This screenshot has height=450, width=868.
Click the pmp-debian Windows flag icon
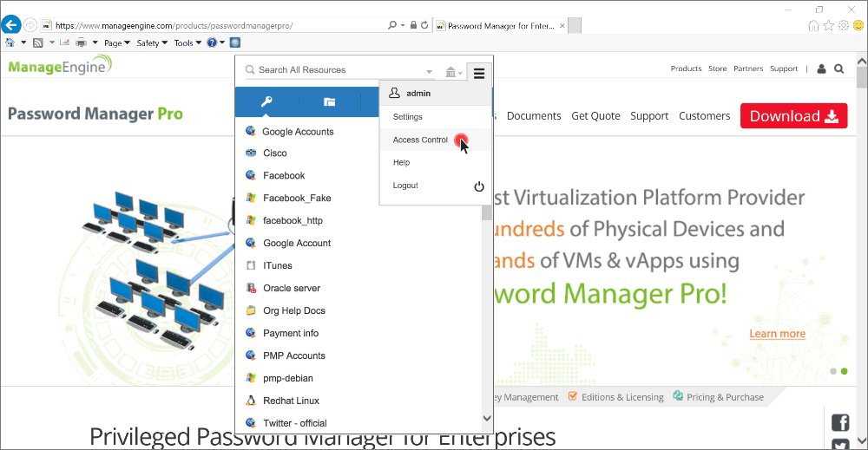251,377
